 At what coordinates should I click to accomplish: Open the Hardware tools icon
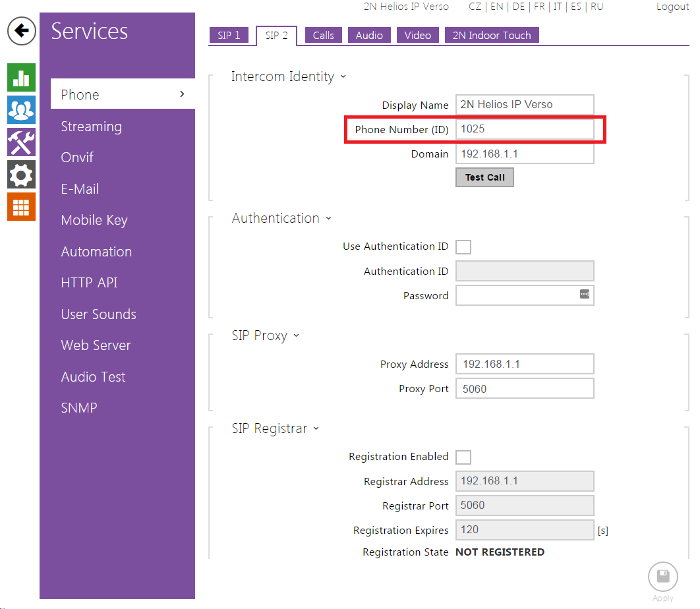click(x=21, y=142)
